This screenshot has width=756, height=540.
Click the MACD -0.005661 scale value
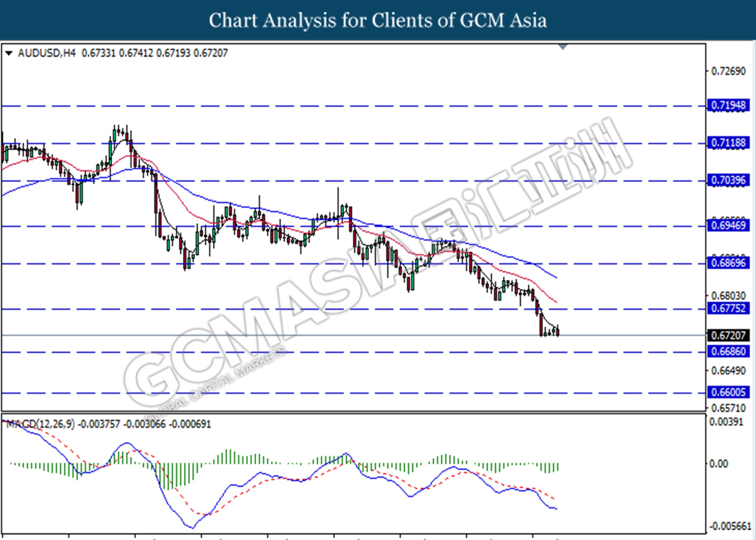click(730, 526)
